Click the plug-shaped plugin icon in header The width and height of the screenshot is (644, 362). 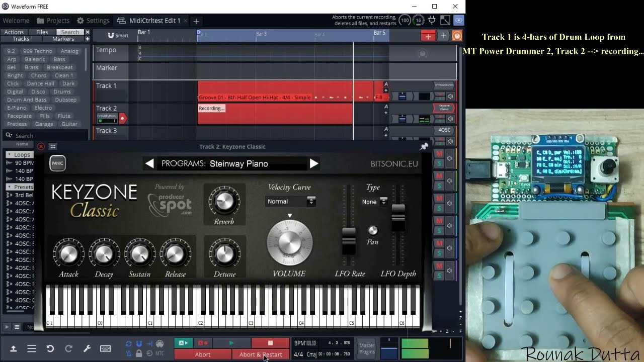(x=432, y=21)
